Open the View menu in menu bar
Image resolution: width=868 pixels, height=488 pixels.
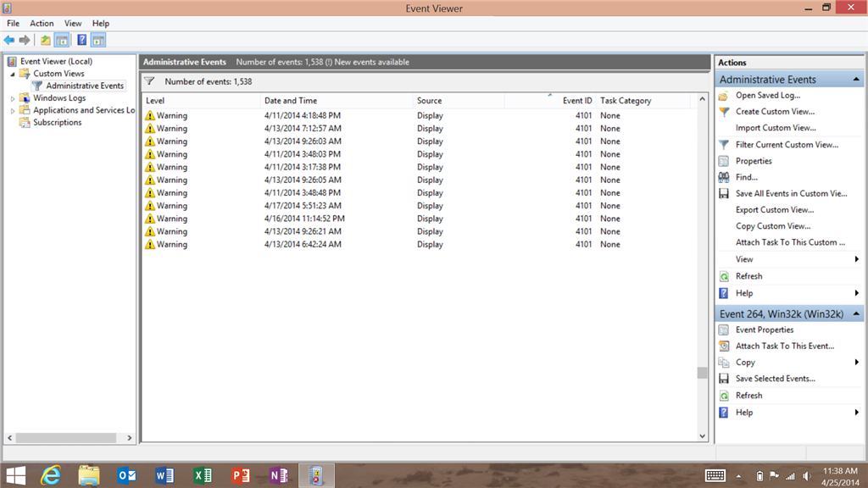[x=73, y=23]
